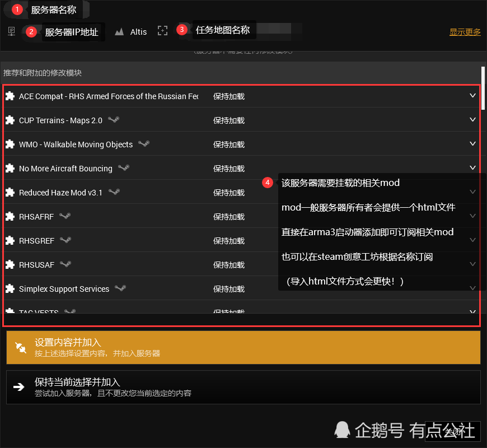The width and height of the screenshot is (487, 448).
Task: Click plug icon on setup and join button
Action: pos(21,347)
